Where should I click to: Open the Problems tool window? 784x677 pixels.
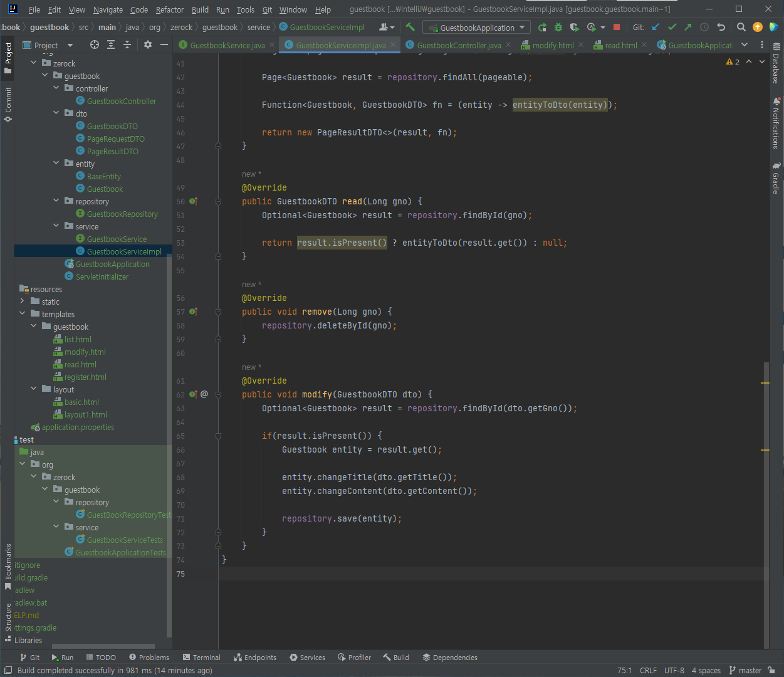click(149, 658)
